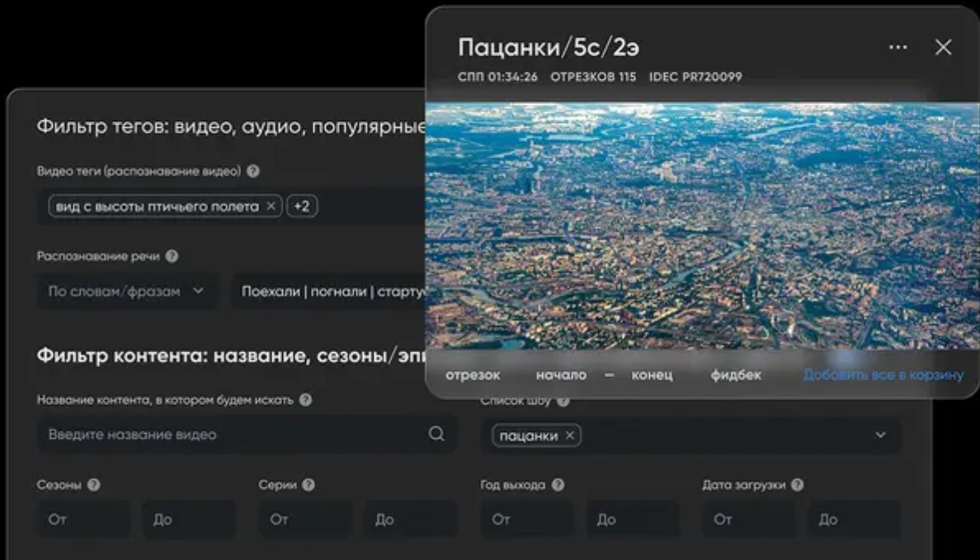
Task: Open help icon next to Дата загрузки
Action: pyautogui.click(x=798, y=485)
